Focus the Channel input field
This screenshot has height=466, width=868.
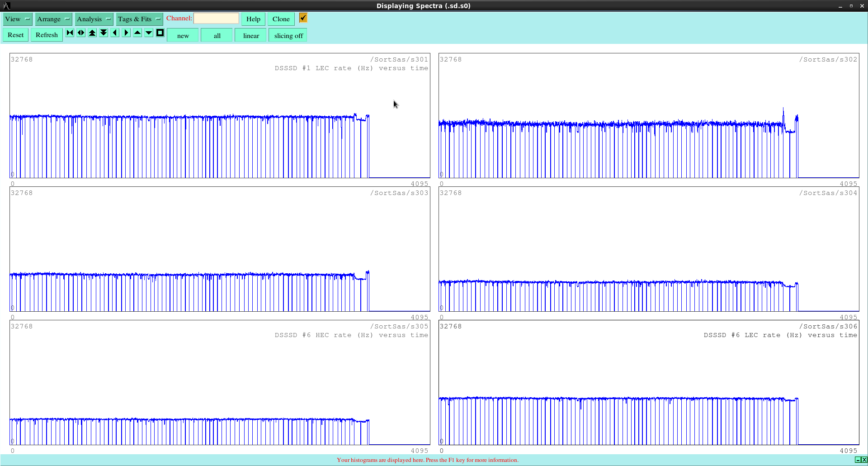pos(216,18)
